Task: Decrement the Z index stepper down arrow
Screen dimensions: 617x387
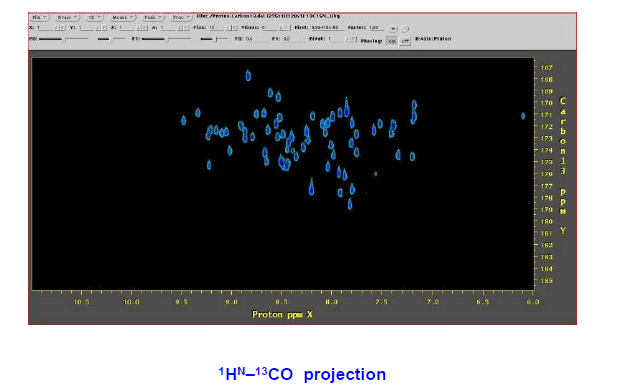Action: (145, 28)
